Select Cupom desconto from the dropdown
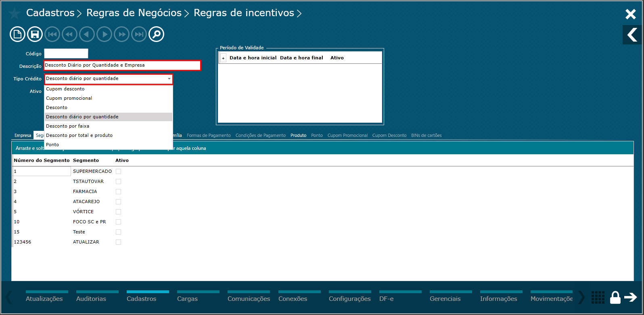Image resolution: width=644 pixels, height=315 pixels. click(x=108, y=89)
